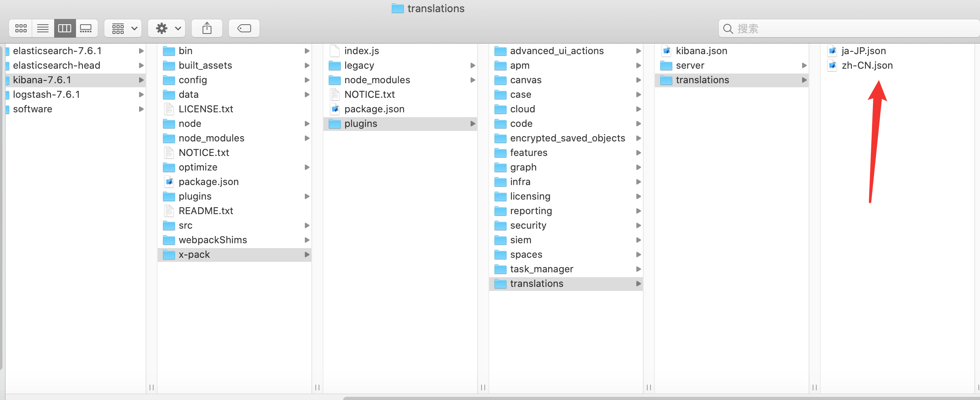The width and height of the screenshot is (980, 400).
Task: Click the horizontal scrollbar at bottom
Action: [647, 398]
